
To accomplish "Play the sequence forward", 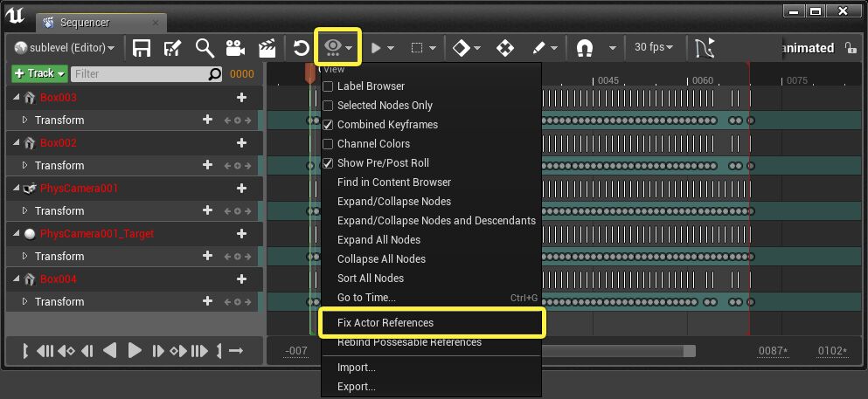I will click(134, 350).
